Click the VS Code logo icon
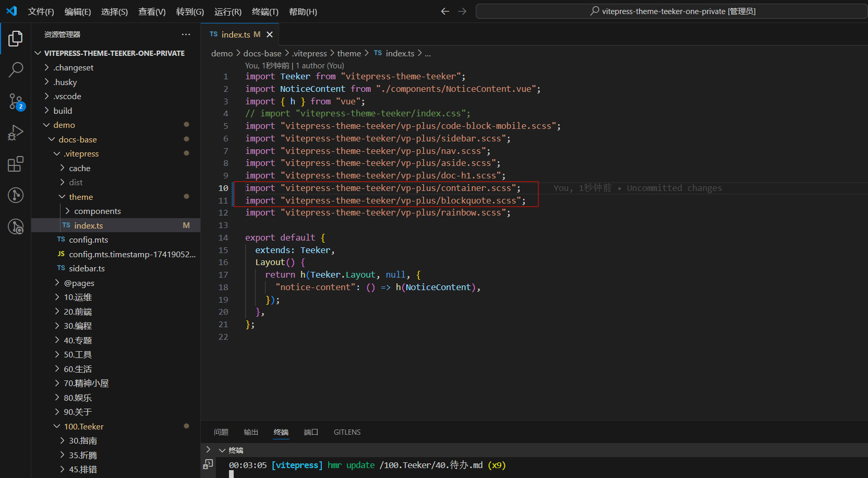The height and width of the screenshot is (478, 868). point(11,11)
